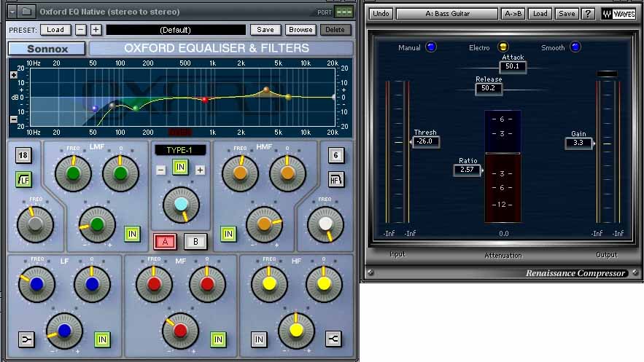This screenshot has width=644, height=362.
Task: Click the Attack value slider 50.1
Action: click(x=513, y=66)
